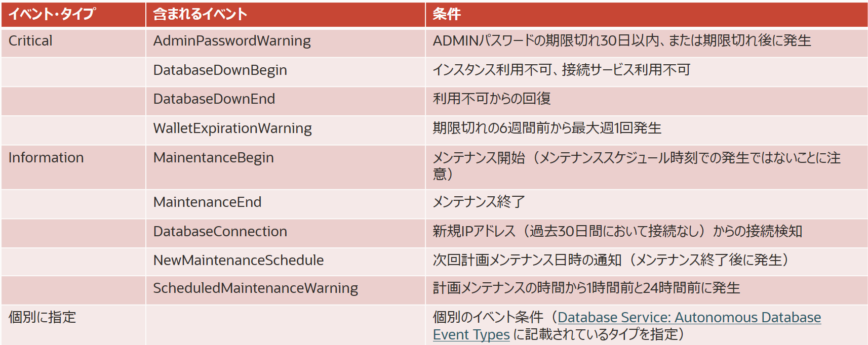
Task: Click the DatabaseDownBegin event name
Action: tap(220, 70)
